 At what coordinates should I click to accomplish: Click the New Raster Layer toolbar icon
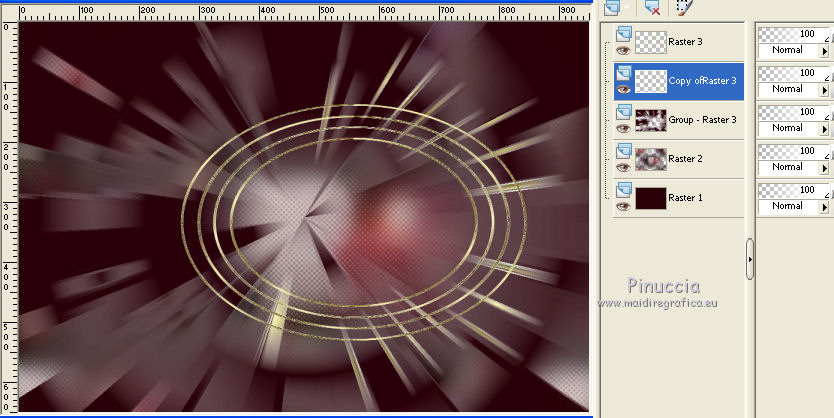pos(612,7)
